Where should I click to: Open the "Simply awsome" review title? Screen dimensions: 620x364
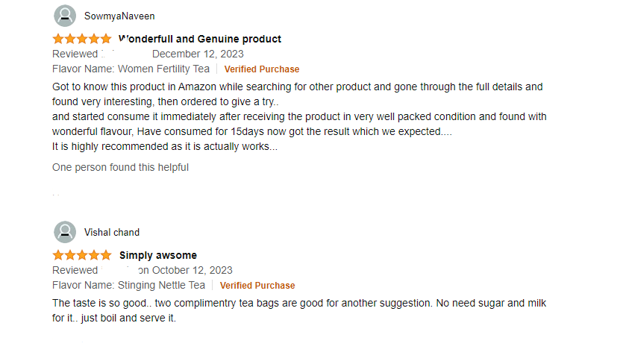[x=158, y=255]
